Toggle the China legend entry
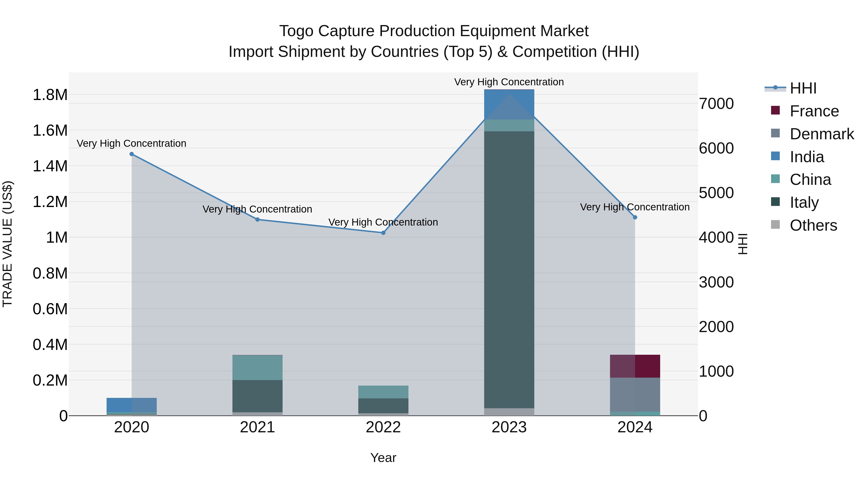This screenshot has width=868, height=488. [801, 180]
